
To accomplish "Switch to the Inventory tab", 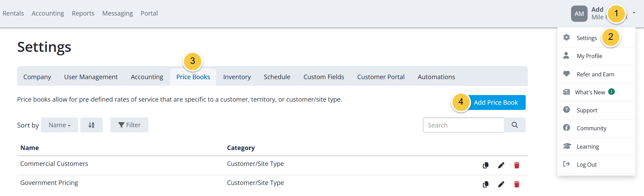I will [237, 77].
